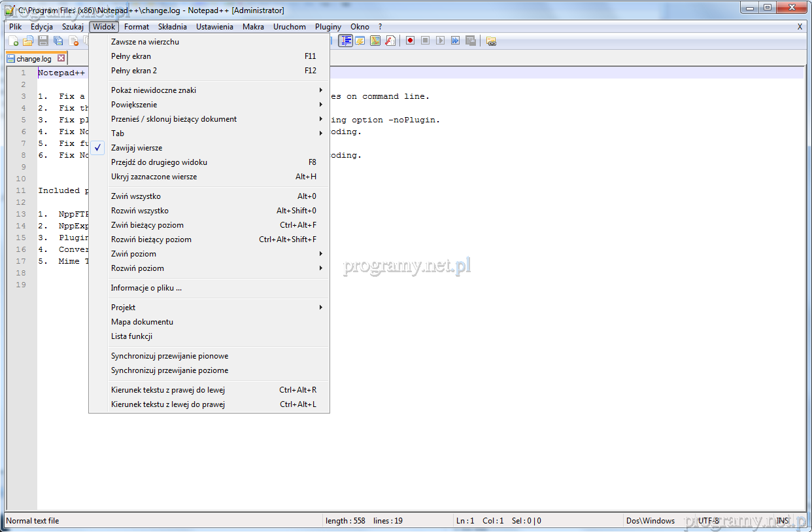
Task: Click the Document Map toolbar icon
Action: pos(375,41)
